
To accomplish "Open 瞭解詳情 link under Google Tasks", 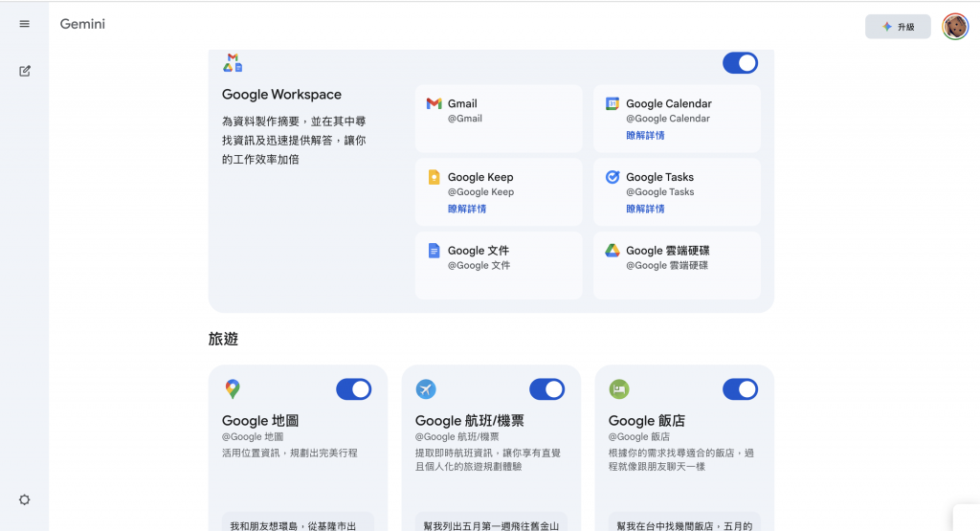I will [645, 210].
